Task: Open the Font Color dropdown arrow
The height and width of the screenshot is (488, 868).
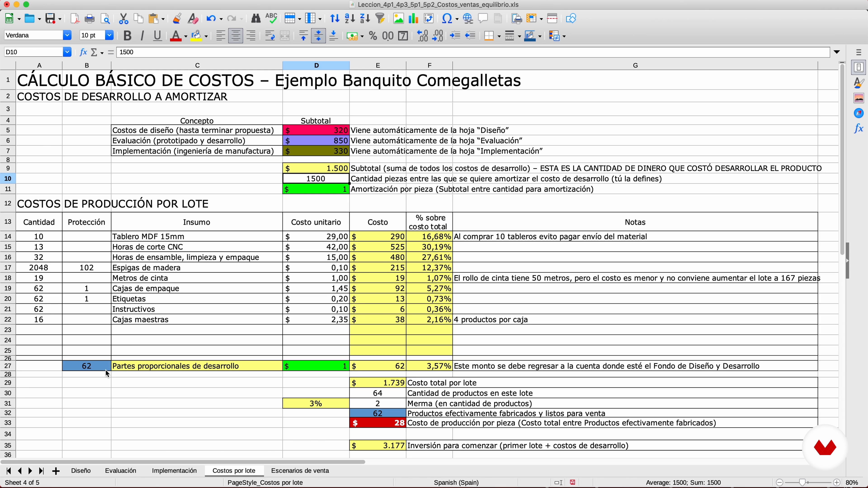Action: tap(185, 36)
